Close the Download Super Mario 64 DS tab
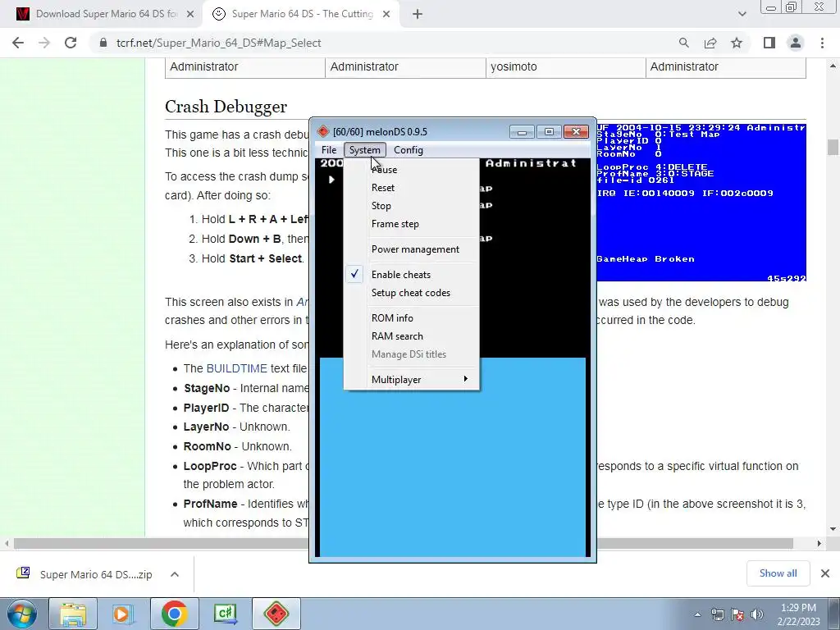The width and height of the screenshot is (840, 630). coord(189,14)
